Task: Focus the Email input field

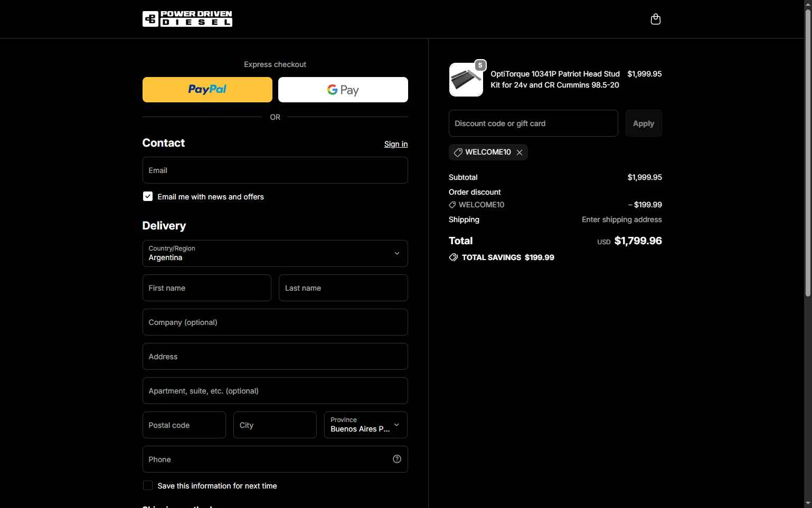Action: (275, 170)
